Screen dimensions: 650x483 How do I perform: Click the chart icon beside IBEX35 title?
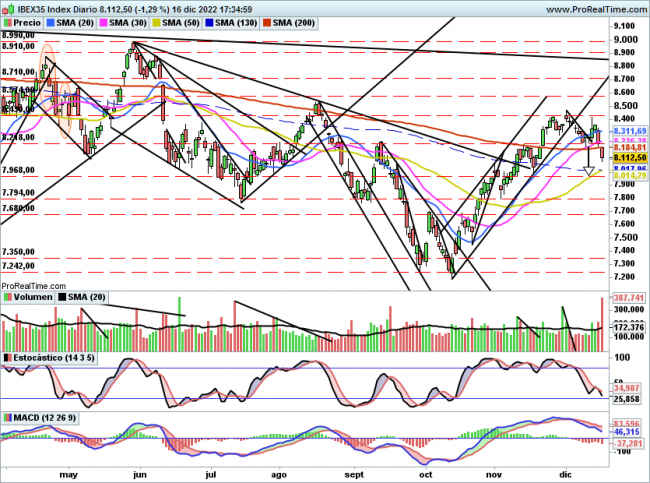click(x=8, y=9)
